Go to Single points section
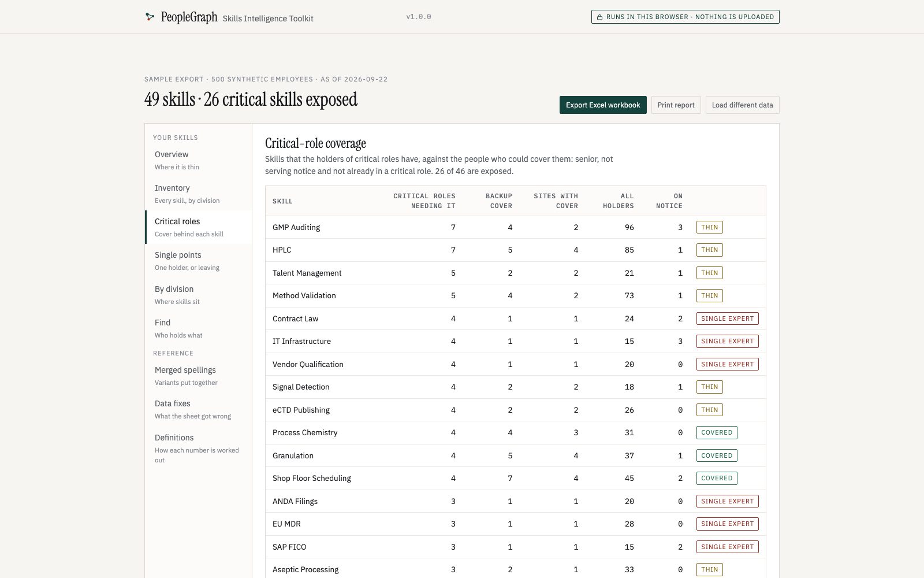The width and height of the screenshot is (924, 578). [x=198, y=261]
